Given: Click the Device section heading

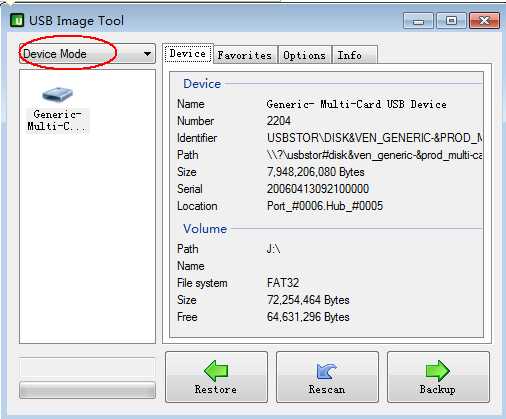Looking at the screenshot, I should point(202,84).
